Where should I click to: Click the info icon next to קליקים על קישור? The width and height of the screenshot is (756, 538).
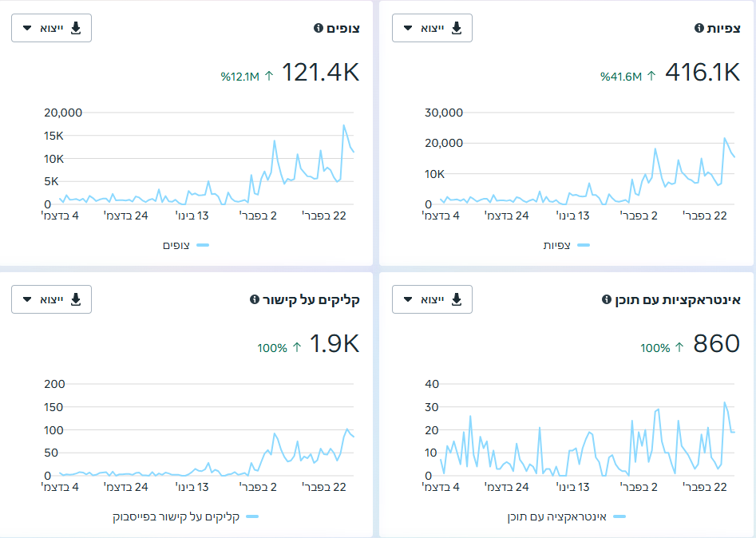coord(255,299)
